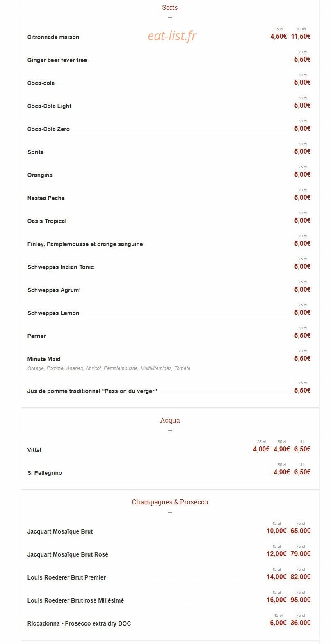This screenshot has height=644, width=331.
Task: Select the Jus de pomme traditionnel item
Action: click(92, 391)
